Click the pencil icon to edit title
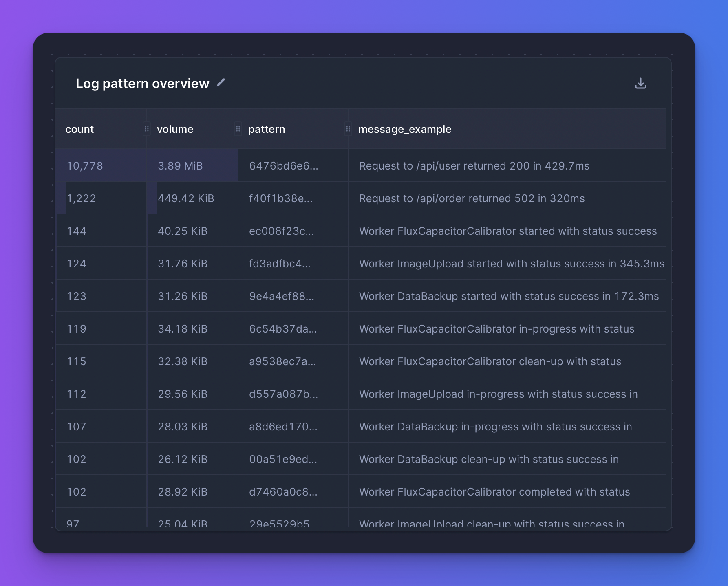 [x=221, y=83]
